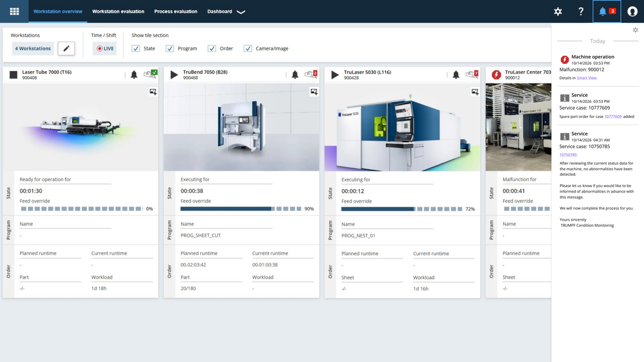This screenshot has height=362, width=644.
Task: Click the PROG_NEST_01 program name
Action: [358, 236]
